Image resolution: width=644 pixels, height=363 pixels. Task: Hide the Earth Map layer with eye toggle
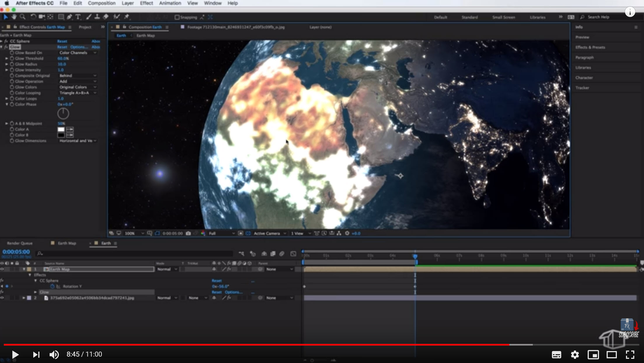pos(2,269)
